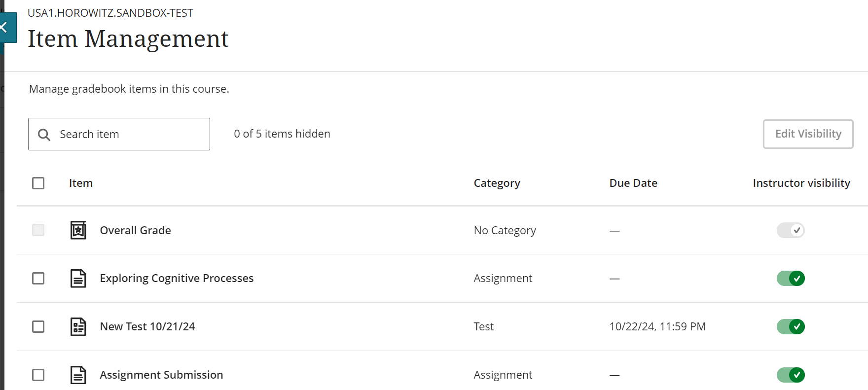Click the Overall Grade item name

135,230
